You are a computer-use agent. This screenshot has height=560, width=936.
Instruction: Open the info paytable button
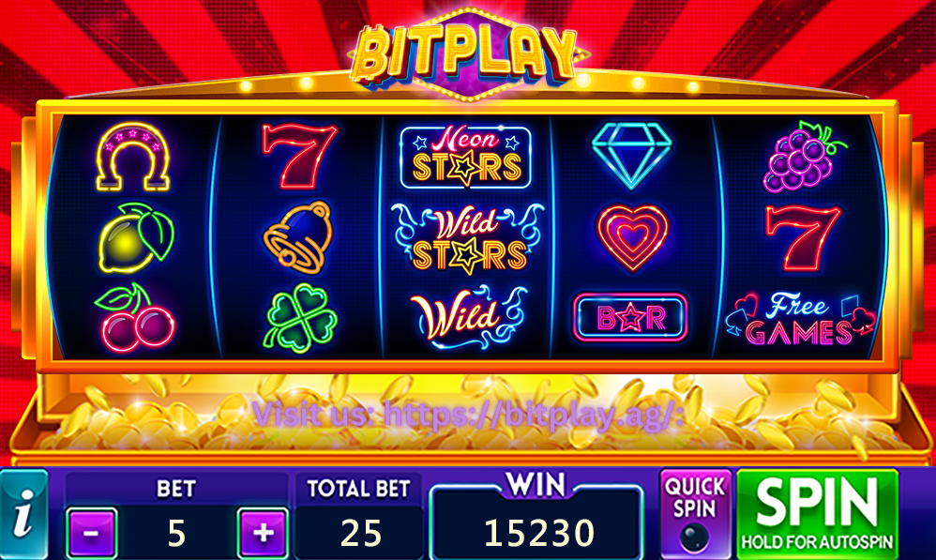click(23, 515)
